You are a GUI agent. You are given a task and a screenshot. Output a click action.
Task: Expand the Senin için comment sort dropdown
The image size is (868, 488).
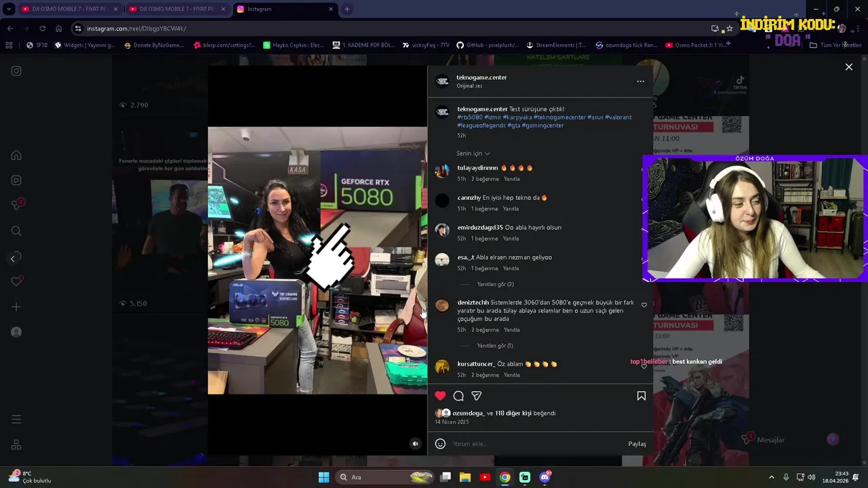(x=473, y=153)
